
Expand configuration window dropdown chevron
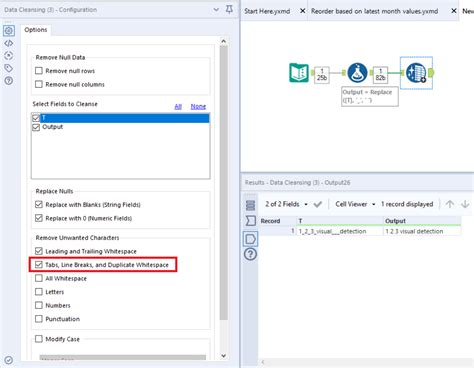[x=216, y=10]
